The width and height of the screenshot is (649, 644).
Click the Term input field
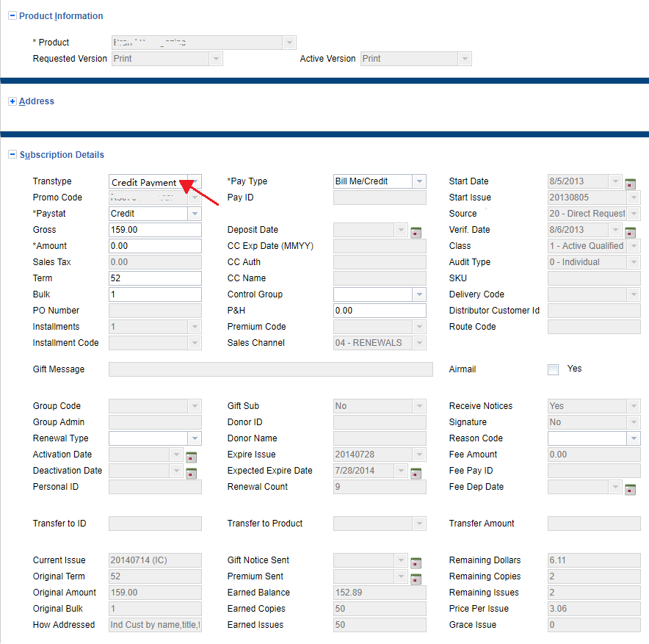pyautogui.click(x=154, y=278)
